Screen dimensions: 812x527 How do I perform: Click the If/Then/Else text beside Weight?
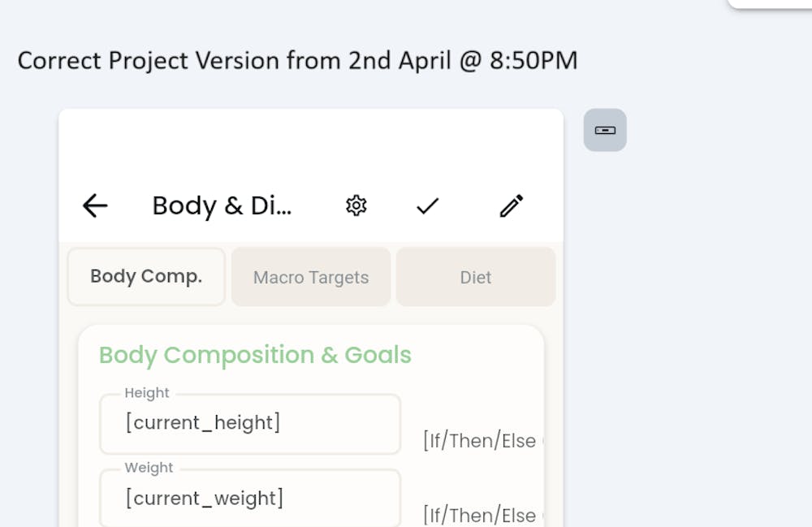pos(481,516)
